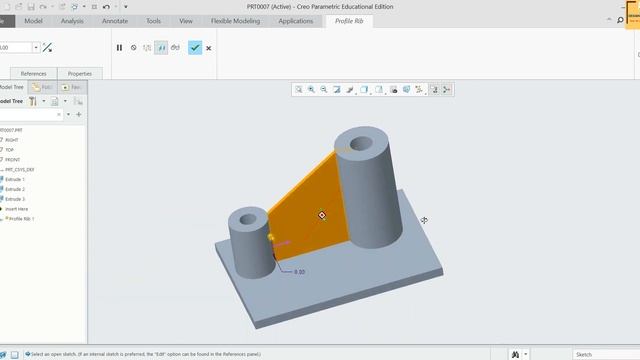
Task: Open the quick access customize arrow
Action: point(126,7)
